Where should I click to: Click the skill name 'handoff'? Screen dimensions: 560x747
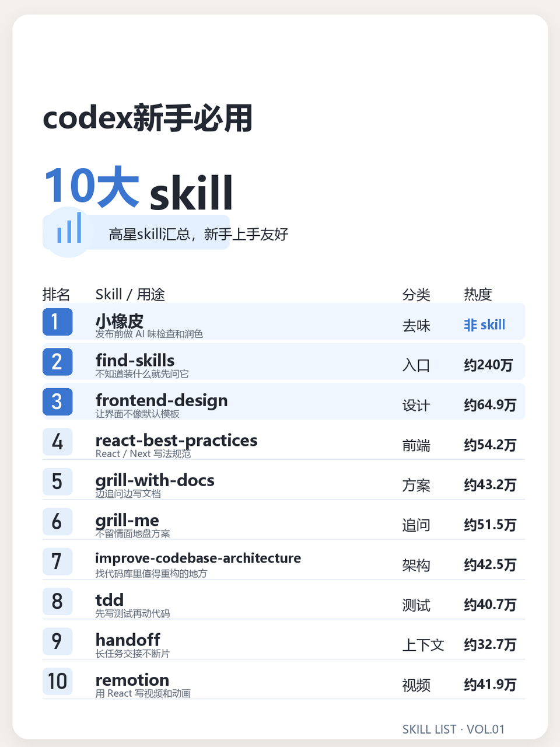(x=128, y=640)
